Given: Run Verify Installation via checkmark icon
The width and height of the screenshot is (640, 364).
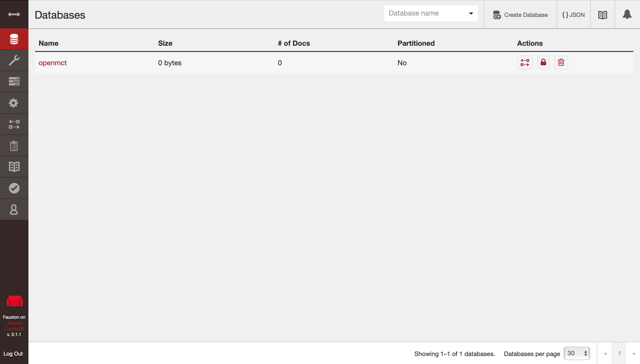Looking at the screenshot, I should pyautogui.click(x=14, y=188).
